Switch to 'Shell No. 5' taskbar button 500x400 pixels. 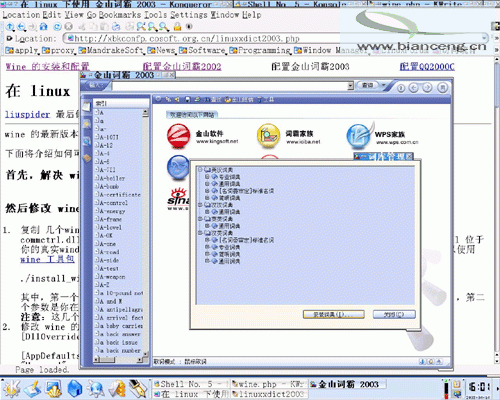click(x=190, y=384)
